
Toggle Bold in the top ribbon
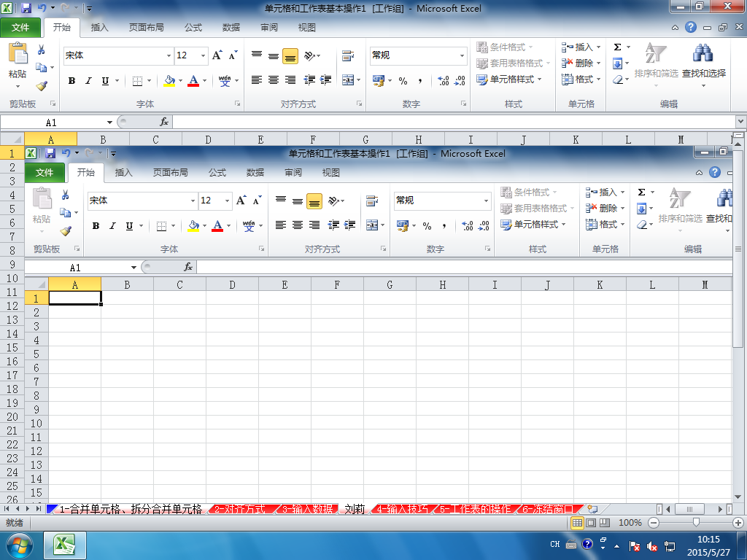click(x=71, y=80)
